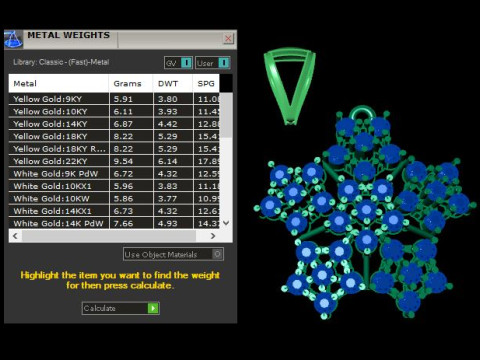
Task: Click the 5.91 grams value
Action: pos(123,99)
